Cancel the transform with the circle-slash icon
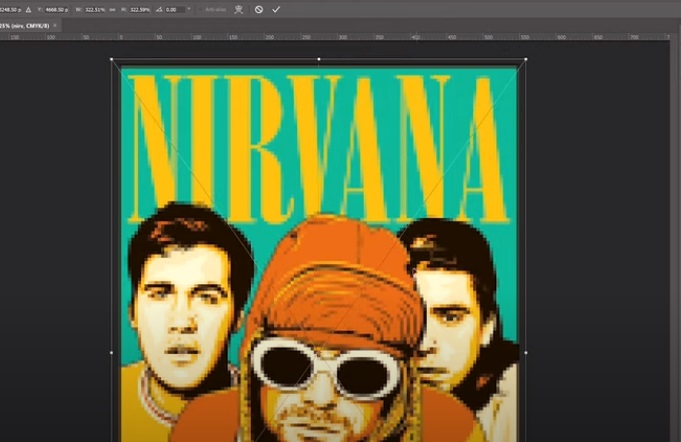This screenshot has width=681, height=442. tap(259, 10)
